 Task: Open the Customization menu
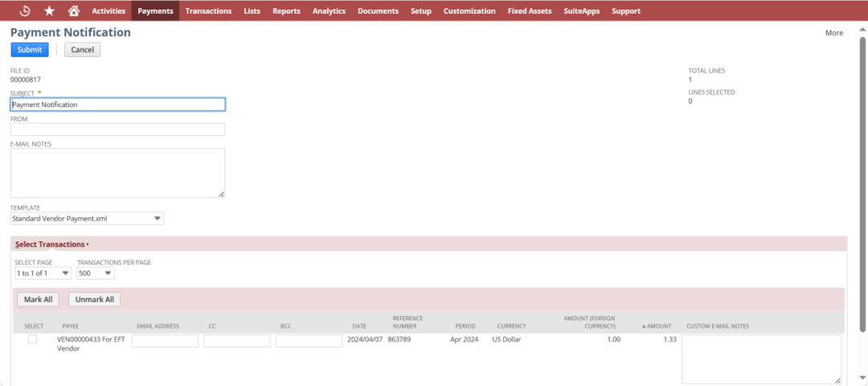point(469,10)
